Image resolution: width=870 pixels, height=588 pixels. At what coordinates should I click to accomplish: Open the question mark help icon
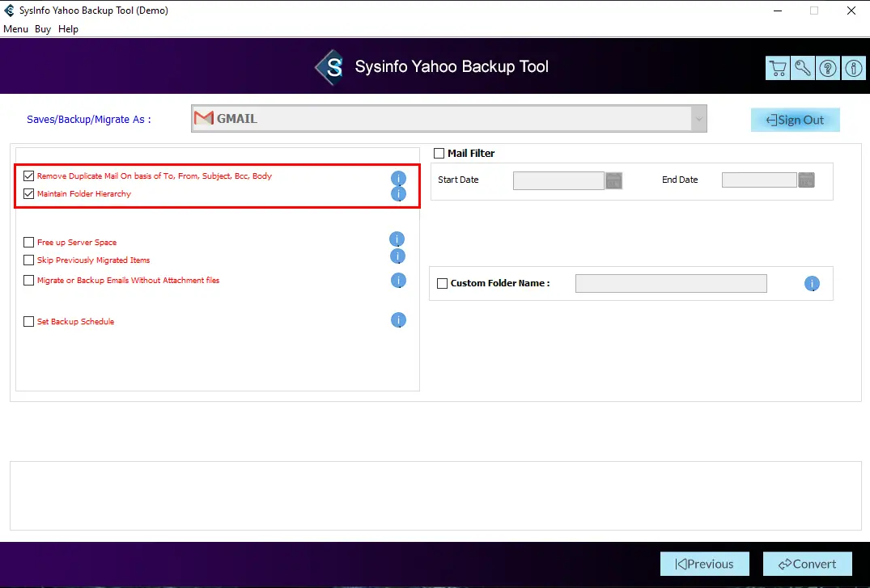coord(828,69)
